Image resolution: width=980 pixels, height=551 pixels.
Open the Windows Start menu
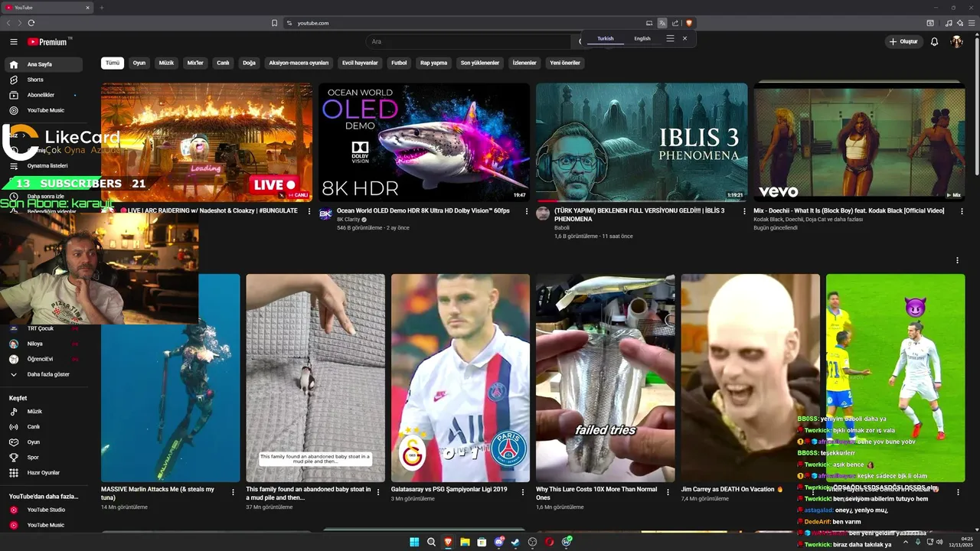pyautogui.click(x=414, y=542)
